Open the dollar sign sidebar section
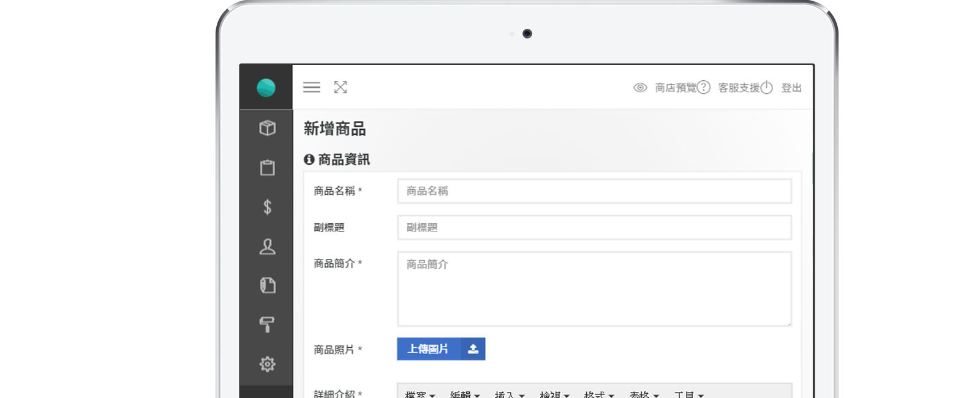This screenshot has height=398, width=980. click(267, 207)
